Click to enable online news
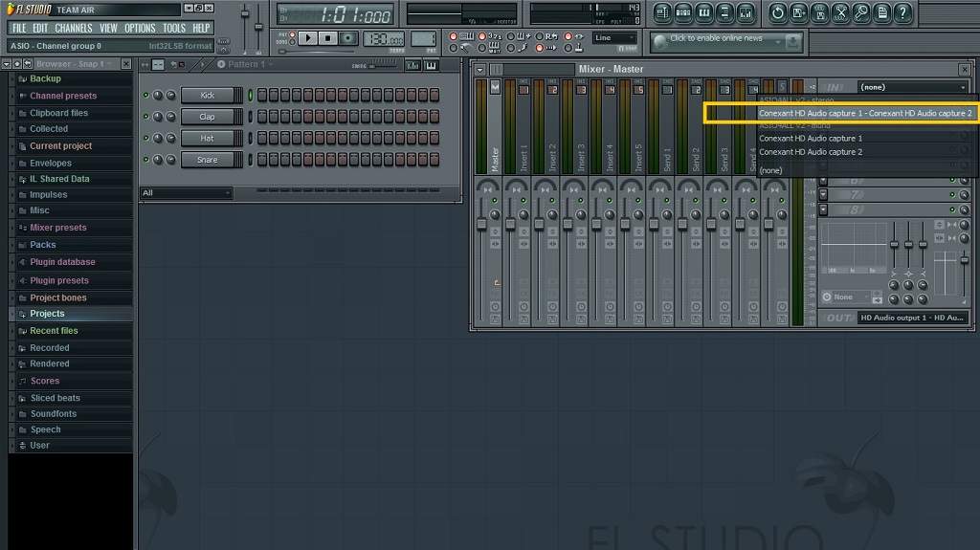The width and height of the screenshot is (980, 550). 716,38
